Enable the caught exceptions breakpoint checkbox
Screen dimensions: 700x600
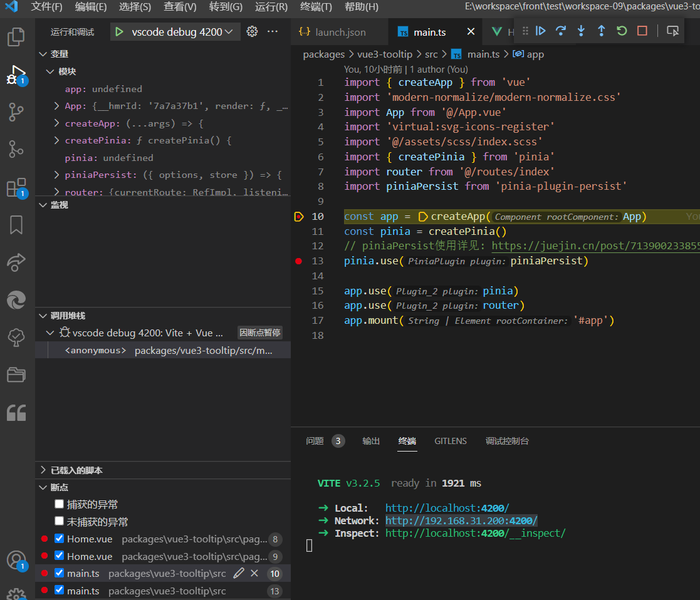(59, 504)
